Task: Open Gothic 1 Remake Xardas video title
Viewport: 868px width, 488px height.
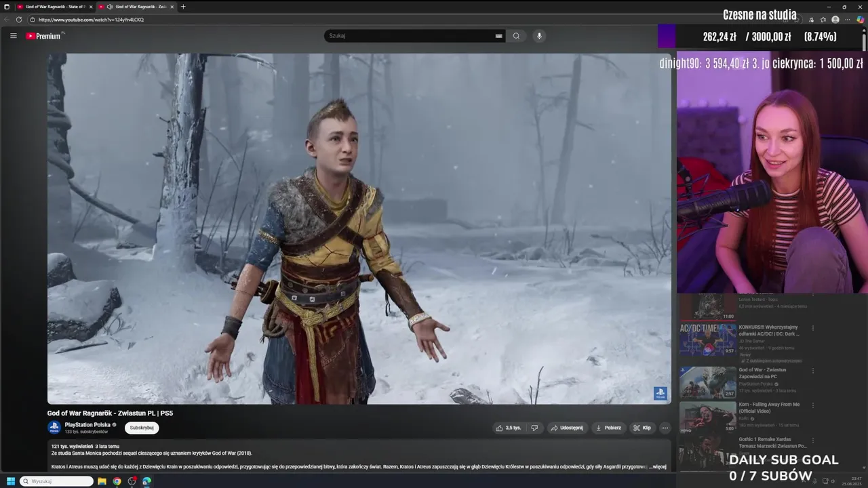Action: (772, 442)
